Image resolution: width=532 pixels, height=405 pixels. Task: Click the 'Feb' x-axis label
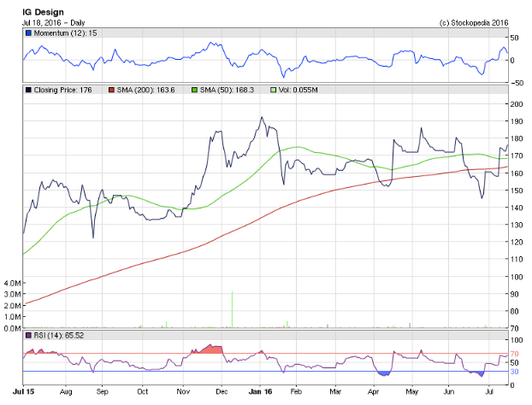[x=296, y=392]
